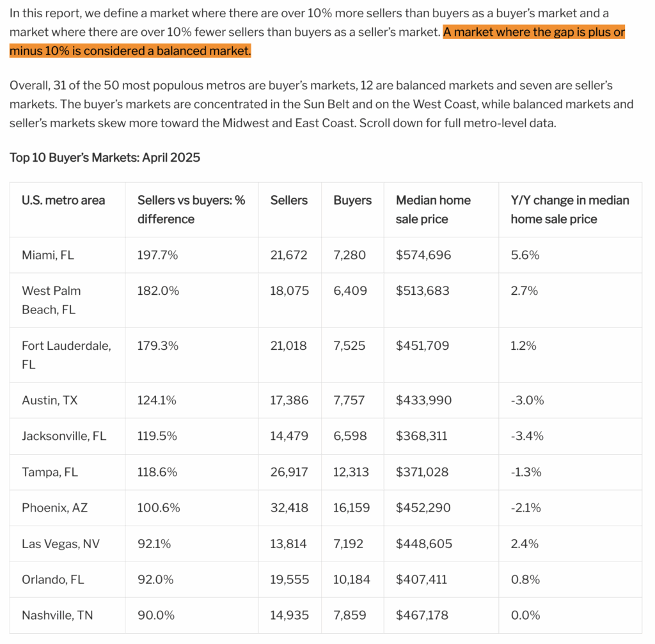Viewport: 655px width, 644px height.
Task: Click 'Y/Y change in median home sale price' header
Action: 570,210
